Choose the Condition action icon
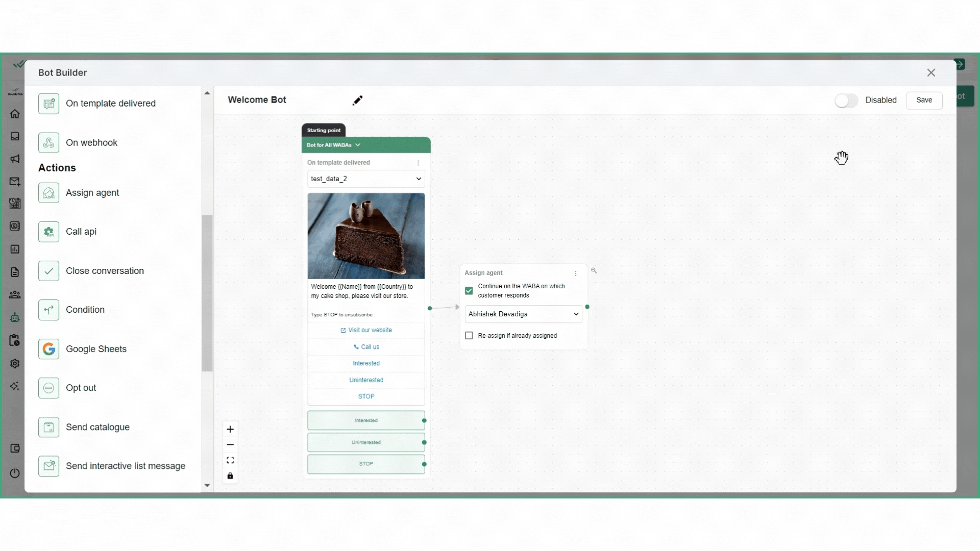980x551 pixels. (x=48, y=310)
